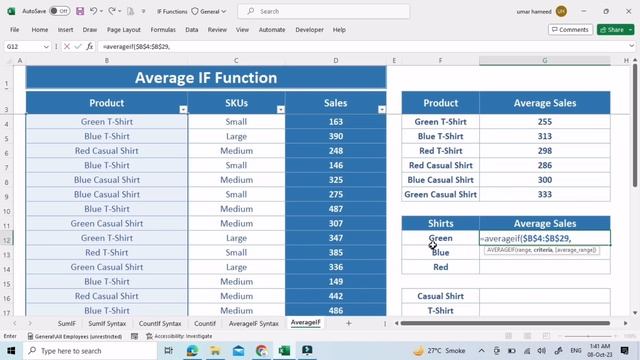Open Microsoft Edge from the taskbar
The width and height of the screenshot is (640, 360).
(192, 351)
